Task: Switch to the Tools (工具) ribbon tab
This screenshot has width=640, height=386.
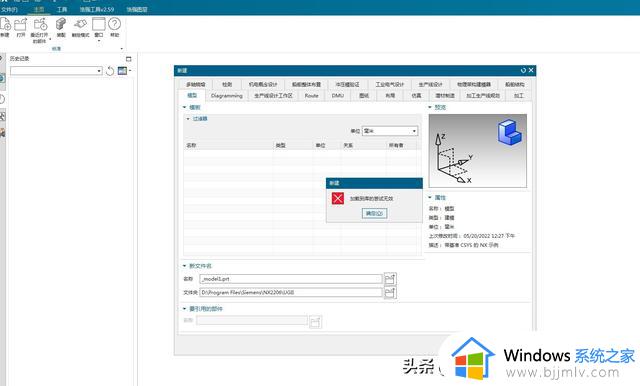Action: tap(62, 9)
